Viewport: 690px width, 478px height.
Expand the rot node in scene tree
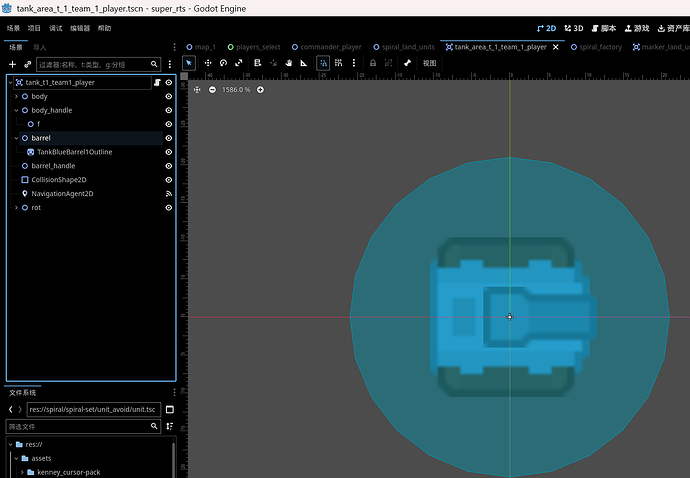point(16,208)
